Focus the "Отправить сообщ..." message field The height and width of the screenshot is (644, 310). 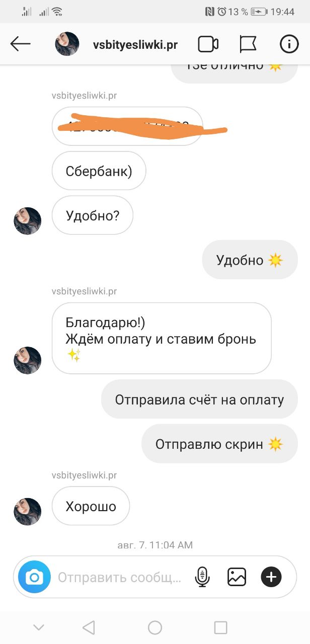[x=119, y=577]
